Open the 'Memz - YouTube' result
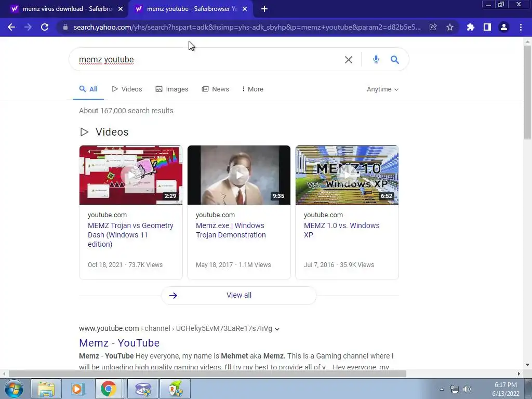The width and height of the screenshot is (532, 399). (x=119, y=343)
